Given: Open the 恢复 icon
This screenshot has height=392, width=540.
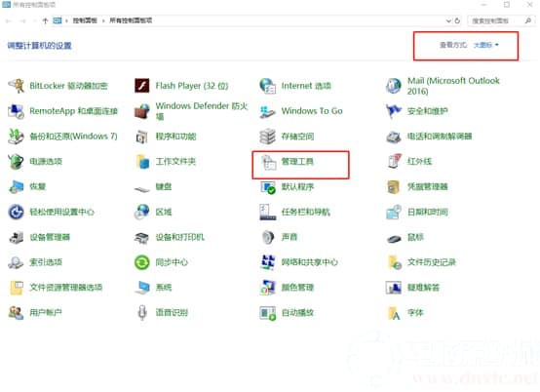Looking at the screenshot, I should (16, 186).
